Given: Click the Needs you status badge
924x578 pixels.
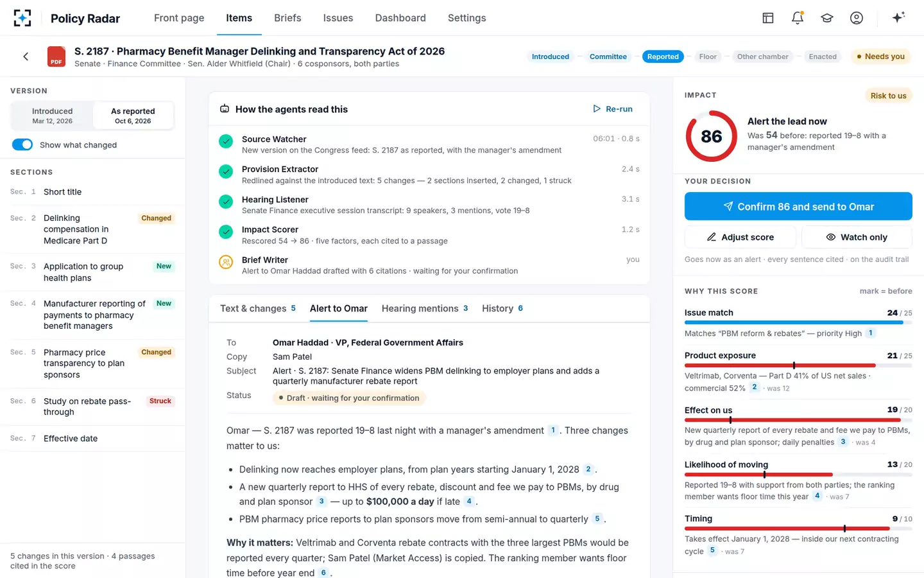Looking at the screenshot, I should click(x=880, y=57).
